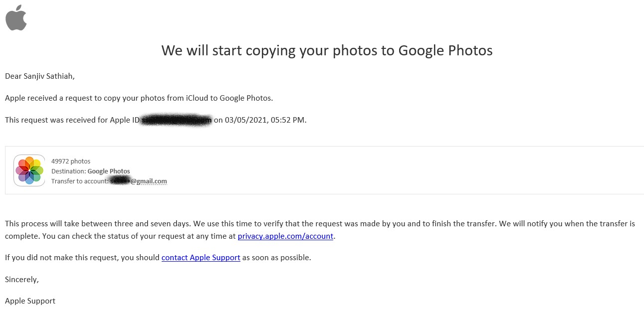Open the privacy.apple.com/account link

pyautogui.click(x=285, y=236)
